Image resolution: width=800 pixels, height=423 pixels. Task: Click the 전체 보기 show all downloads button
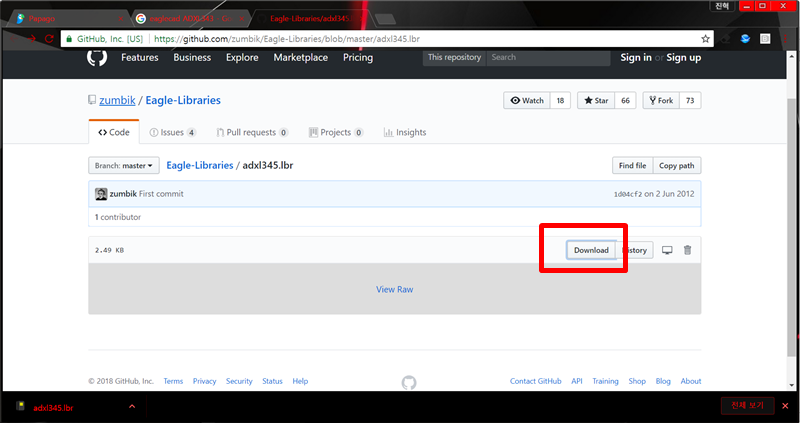[x=747, y=406]
